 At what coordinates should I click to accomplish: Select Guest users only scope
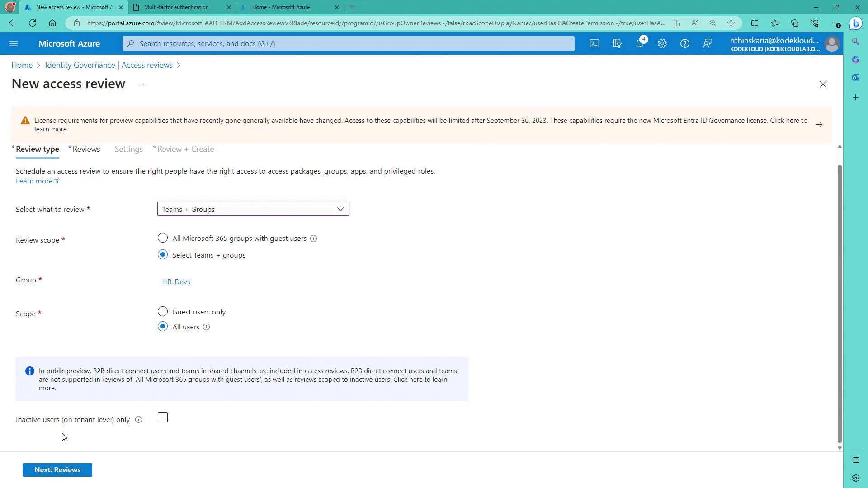click(x=163, y=312)
